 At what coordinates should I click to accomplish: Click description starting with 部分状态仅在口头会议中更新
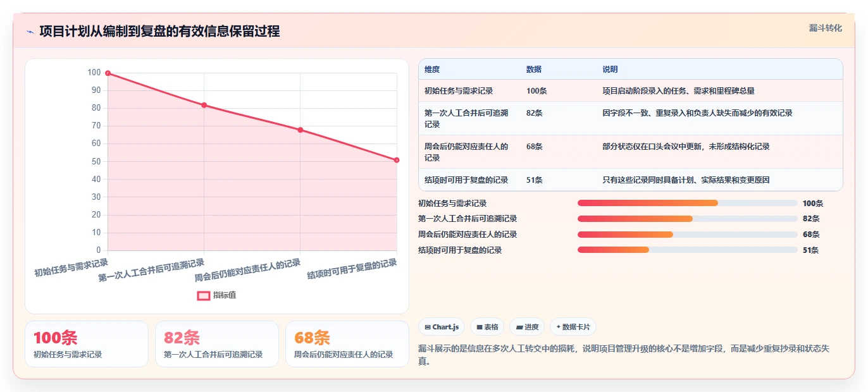686,147
